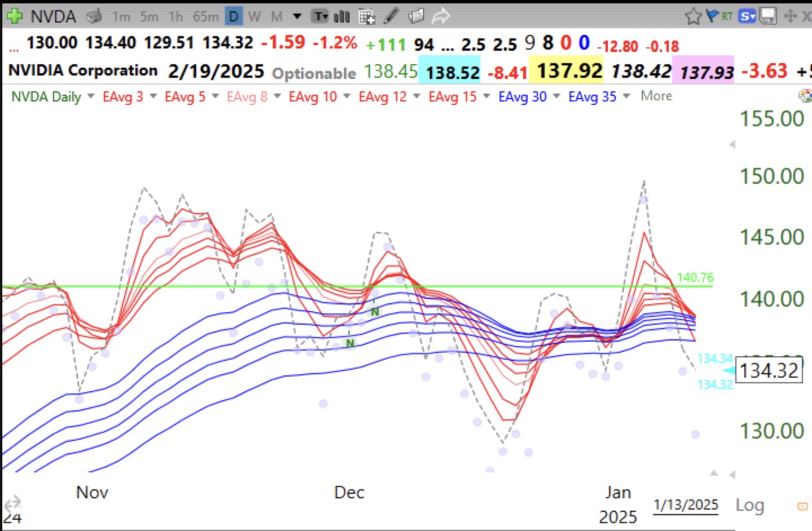Screen dimensions: 812x531
Task: Select the 1m timeframe
Action: coord(121,17)
